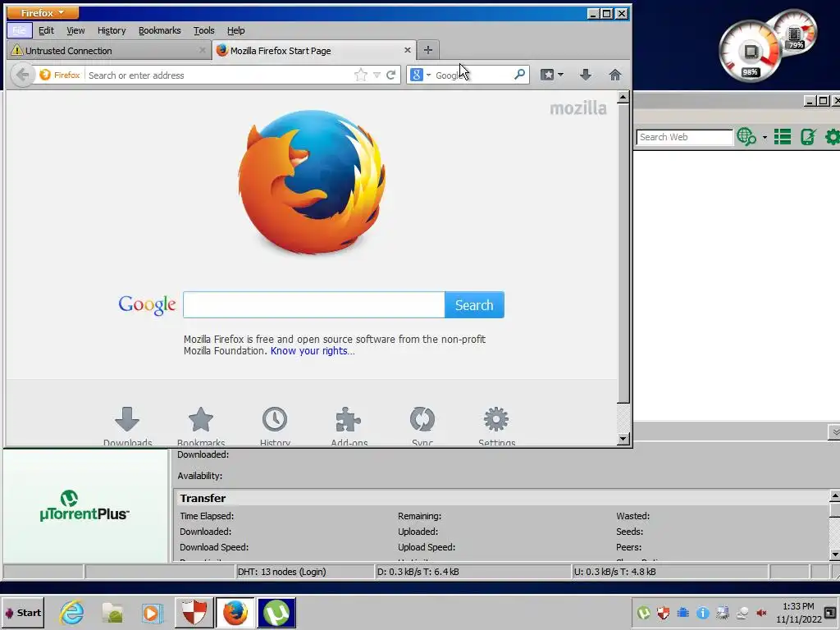Viewport: 840px width, 630px height.
Task: Click the DHT: 13 nodes (Login) status
Action: [282, 572]
